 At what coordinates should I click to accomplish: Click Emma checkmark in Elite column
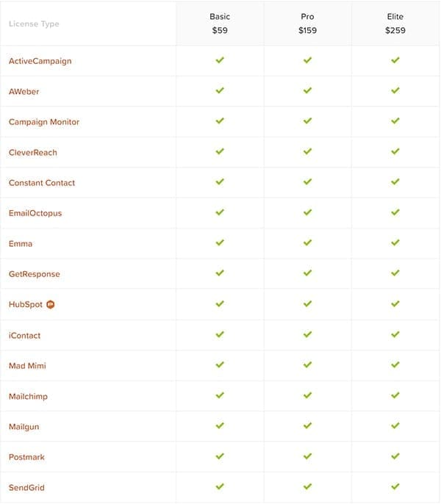[395, 242]
